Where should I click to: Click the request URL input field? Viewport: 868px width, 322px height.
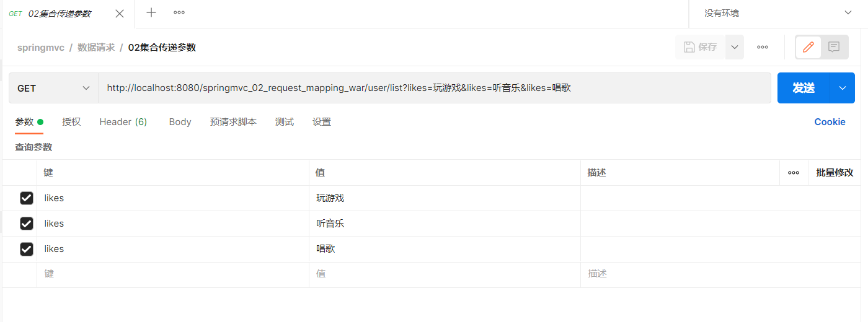tap(434, 88)
